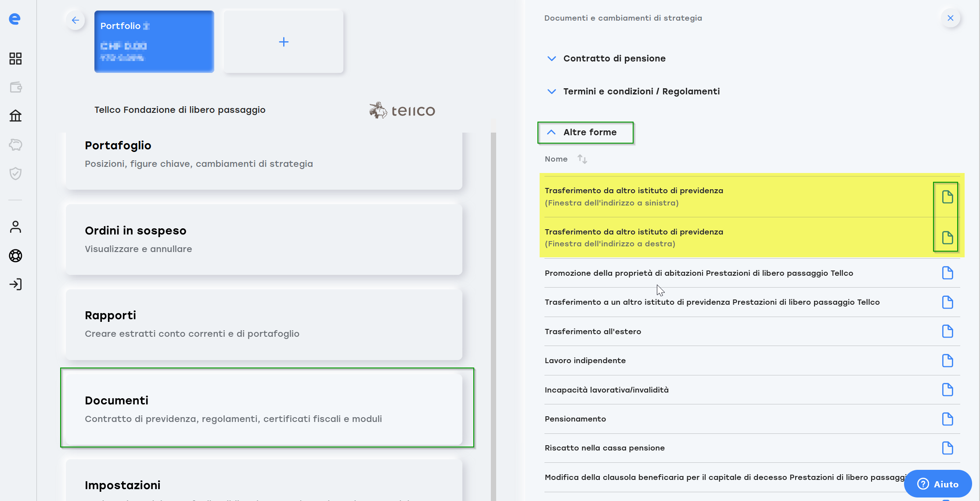Select the shield checkmark sidebar icon
980x501 pixels.
15,173
